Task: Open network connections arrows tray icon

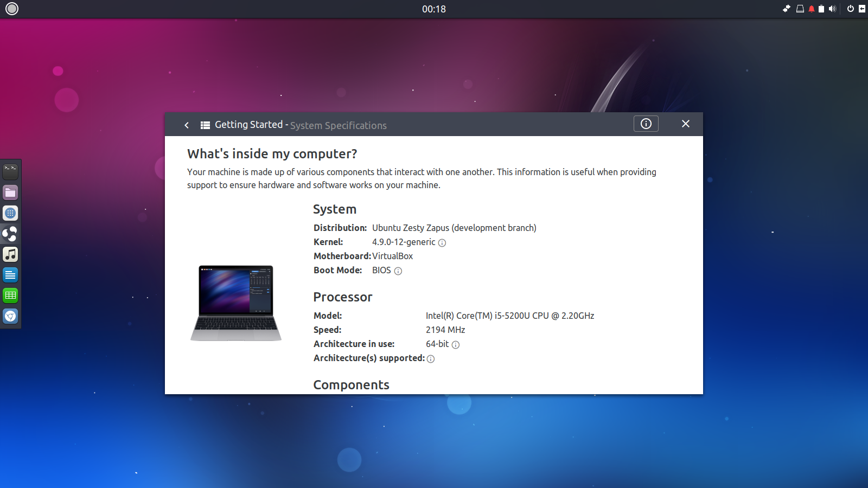Action: (787, 9)
